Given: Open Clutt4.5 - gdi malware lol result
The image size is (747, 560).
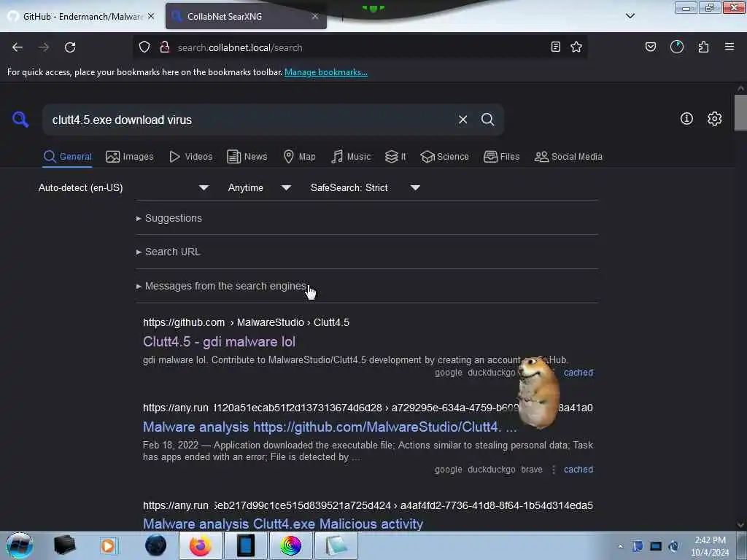Looking at the screenshot, I should point(219,341).
